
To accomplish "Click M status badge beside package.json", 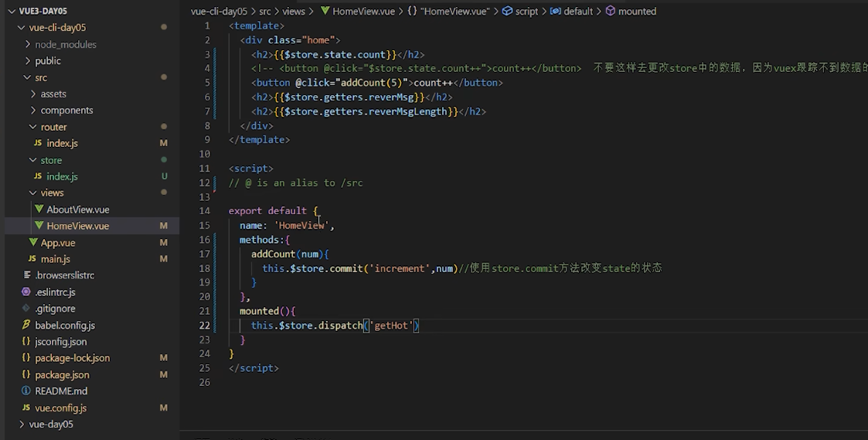I will 163,374.
